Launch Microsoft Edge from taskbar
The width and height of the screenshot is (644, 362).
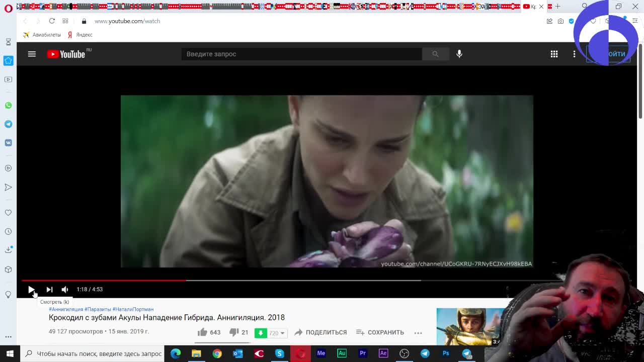point(176,353)
